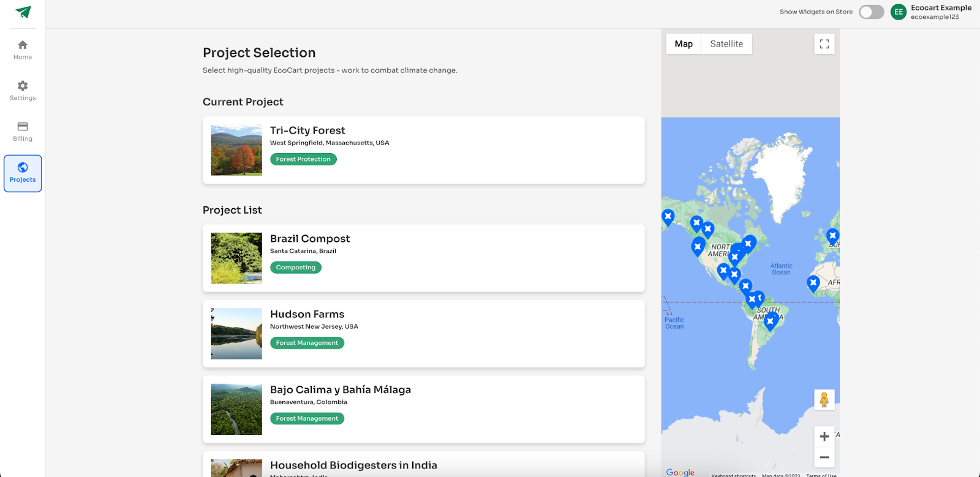The image size is (980, 477).
Task: Zoom out on the map
Action: coord(824,457)
